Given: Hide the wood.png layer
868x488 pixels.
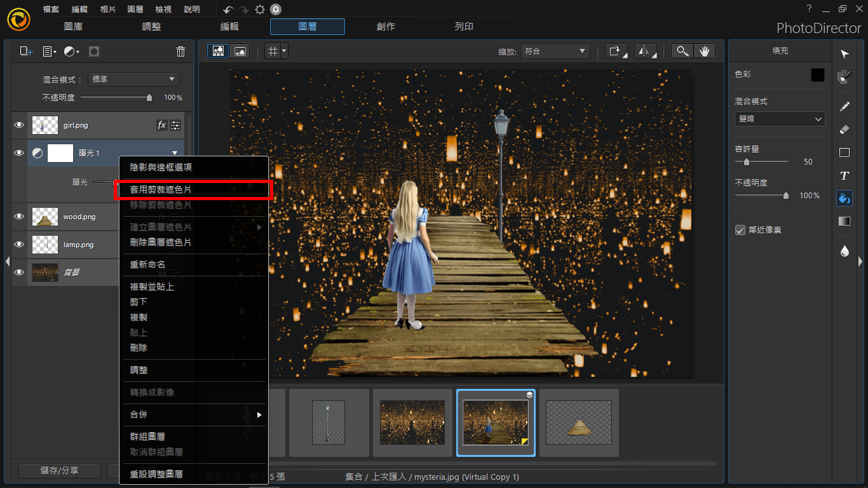Looking at the screenshot, I should click(x=19, y=217).
